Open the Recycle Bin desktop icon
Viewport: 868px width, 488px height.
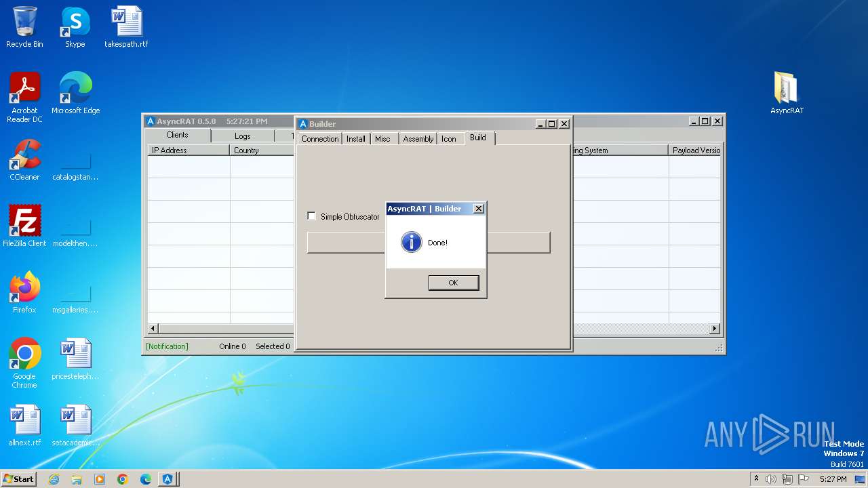pos(24,27)
